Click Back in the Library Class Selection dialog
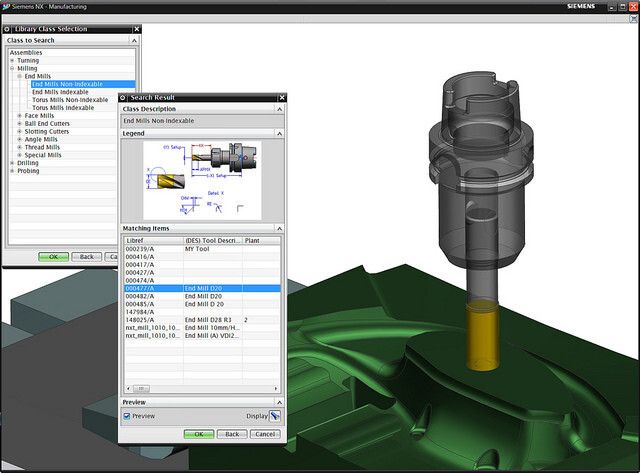The height and width of the screenshot is (473, 640). pos(87,257)
